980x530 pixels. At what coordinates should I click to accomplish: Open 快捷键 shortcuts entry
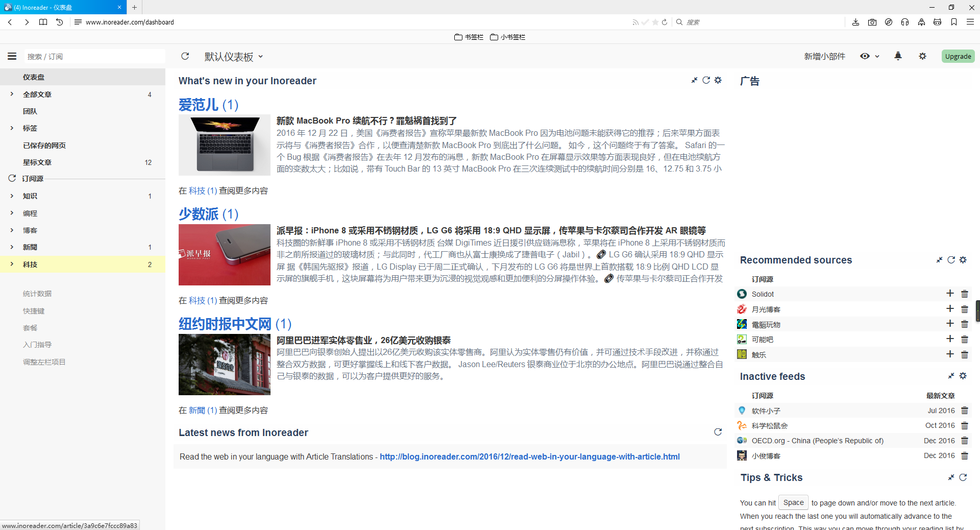[x=34, y=311]
